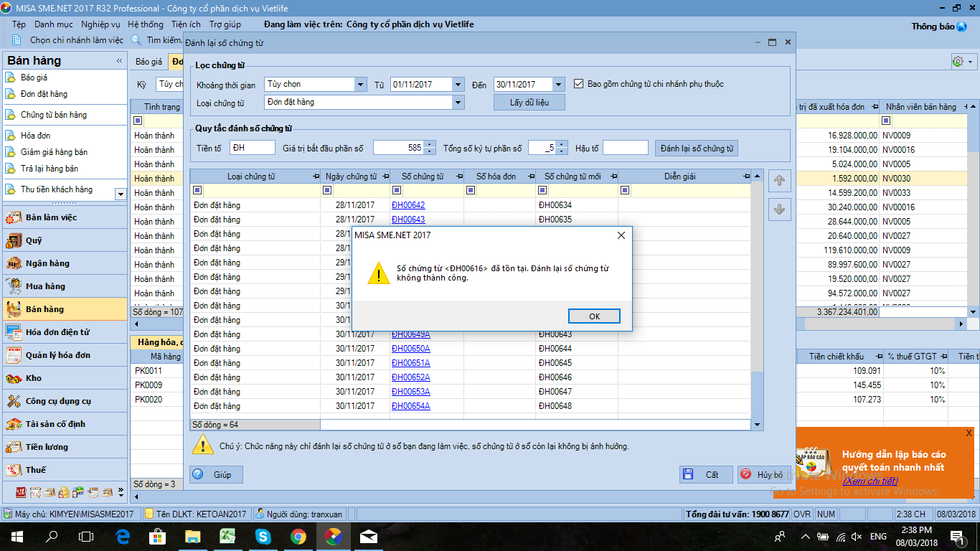
Task: Click the Windows Start button
Action: pyautogui.click(x=17, y=536)
